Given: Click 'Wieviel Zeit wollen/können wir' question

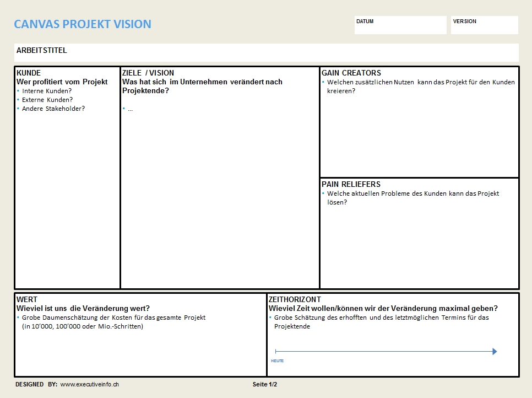Looking at the screenshot, I should pos(383,308).
